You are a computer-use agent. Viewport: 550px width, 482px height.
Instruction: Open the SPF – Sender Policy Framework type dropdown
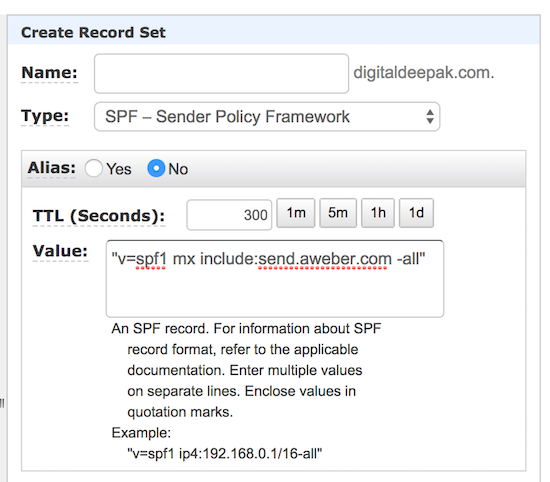click(x=267, y=117)
